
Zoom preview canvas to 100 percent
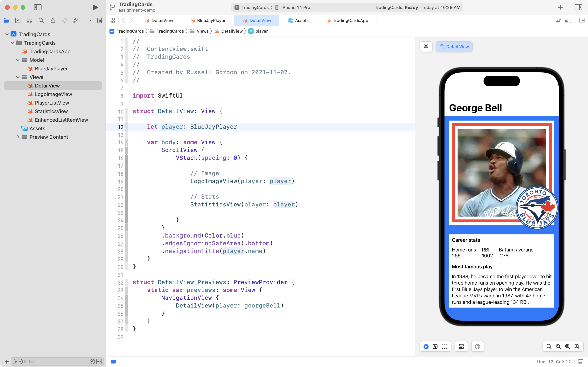(558, 346)
